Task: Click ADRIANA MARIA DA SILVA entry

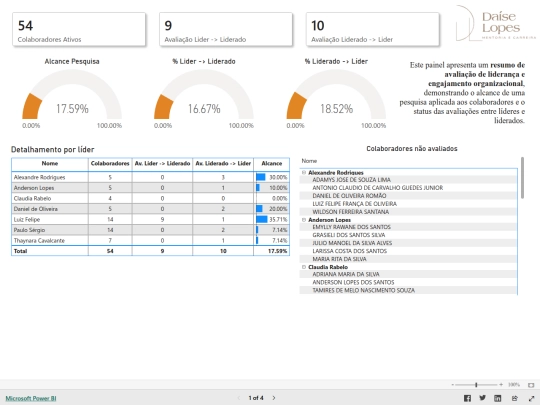Action: pyautogui.click(x=346, y=274)
